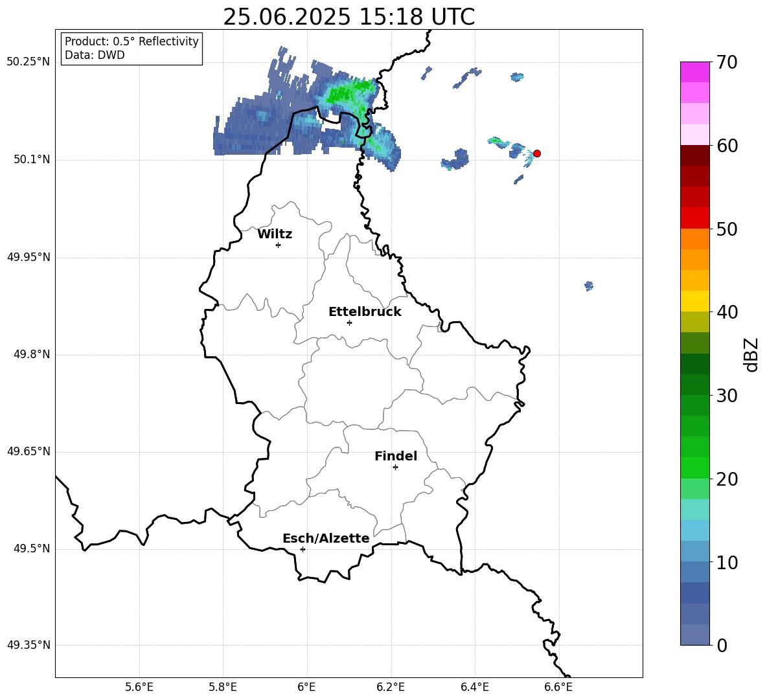Click the Findel location cross marker
The width and height of the screenshot is (767, 700).
[395, 468]
